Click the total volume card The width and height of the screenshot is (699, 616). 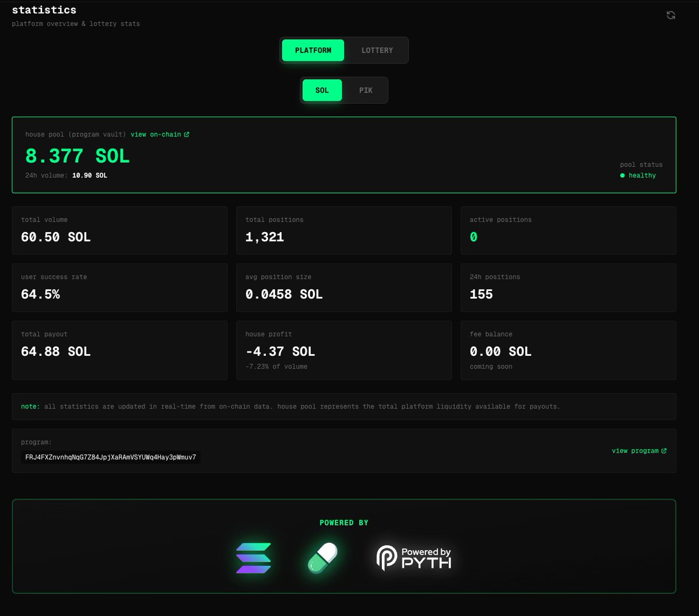click(x=120, y=230)
